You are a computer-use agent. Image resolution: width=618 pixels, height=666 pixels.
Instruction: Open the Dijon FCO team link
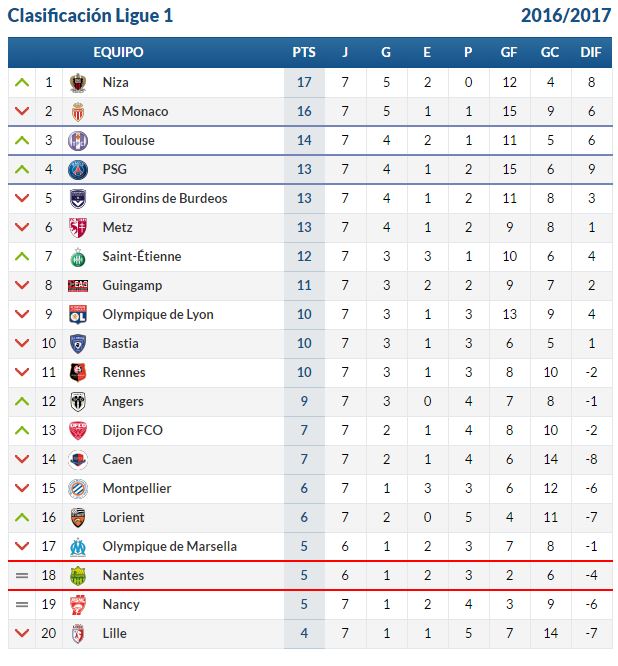[133, 430]
